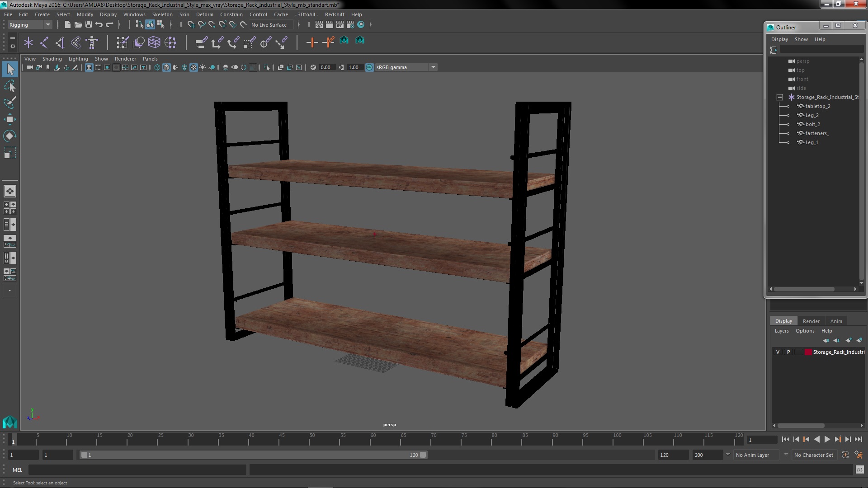
Task: Click the Create Lattice shelf icon
Action: [x=154, y=42]
